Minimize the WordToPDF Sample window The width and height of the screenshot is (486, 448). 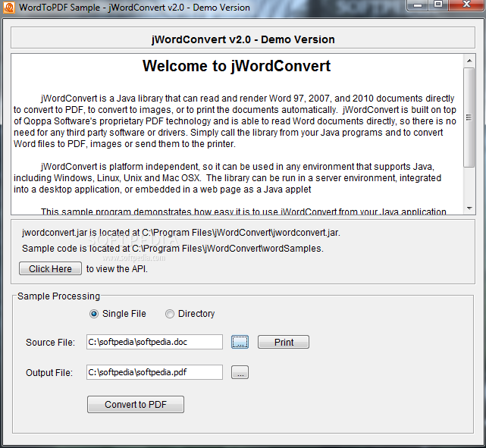pyautogui.click(x=418, y=5)
